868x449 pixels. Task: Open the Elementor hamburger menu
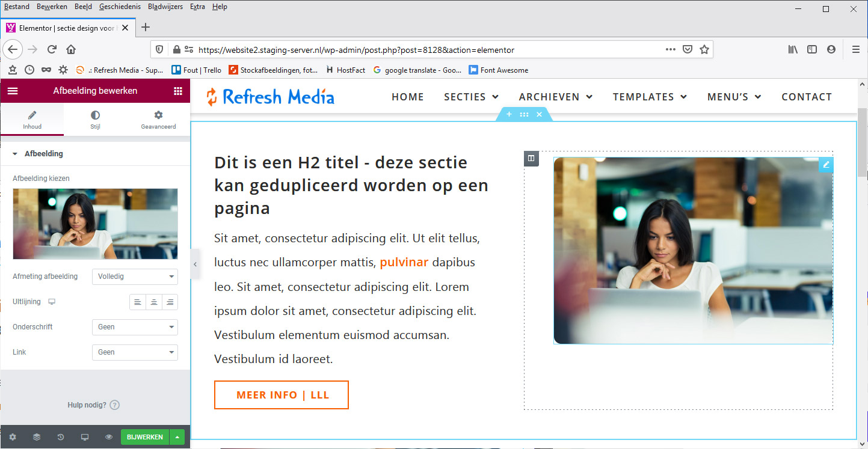coord(13,91)
